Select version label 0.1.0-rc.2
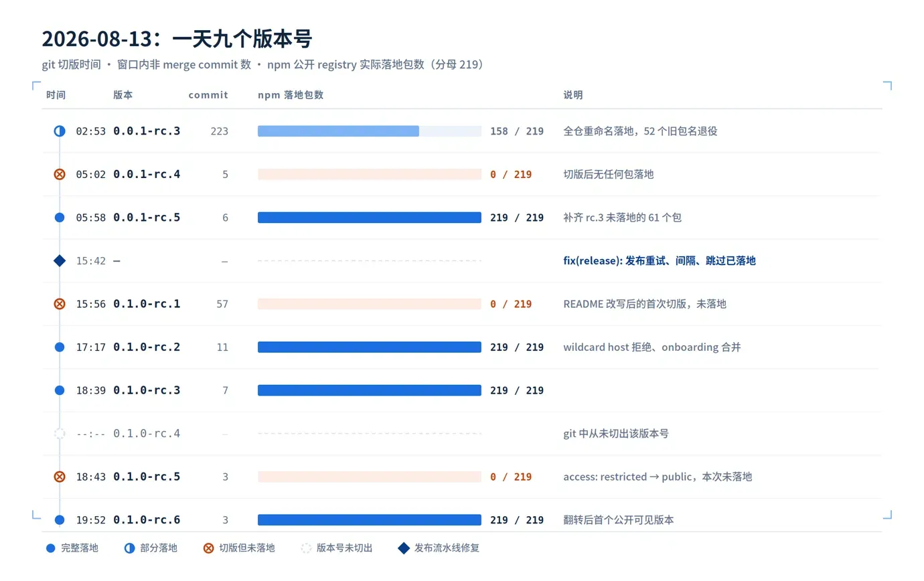Image resolution: width=924 pixels, height=581 pixels. [147, 347]
